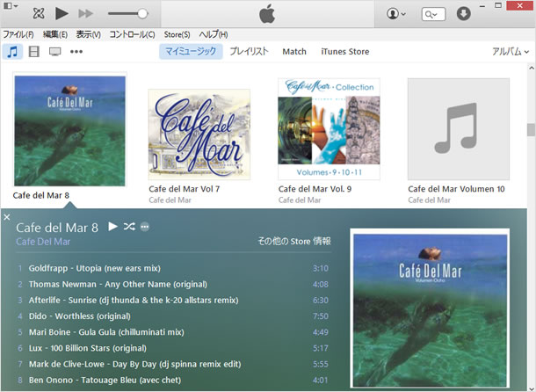Select track Dido - Worthless
The width and height of the screenshot is (536, 392).
[173, 316]
